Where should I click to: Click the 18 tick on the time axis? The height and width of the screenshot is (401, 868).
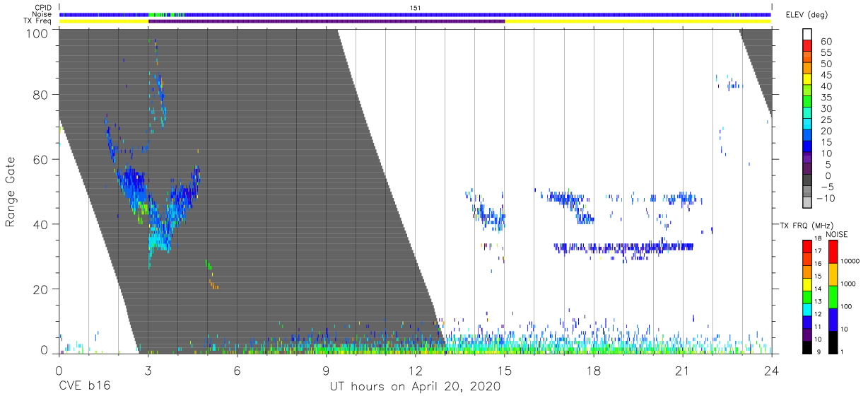click(594, 370)
